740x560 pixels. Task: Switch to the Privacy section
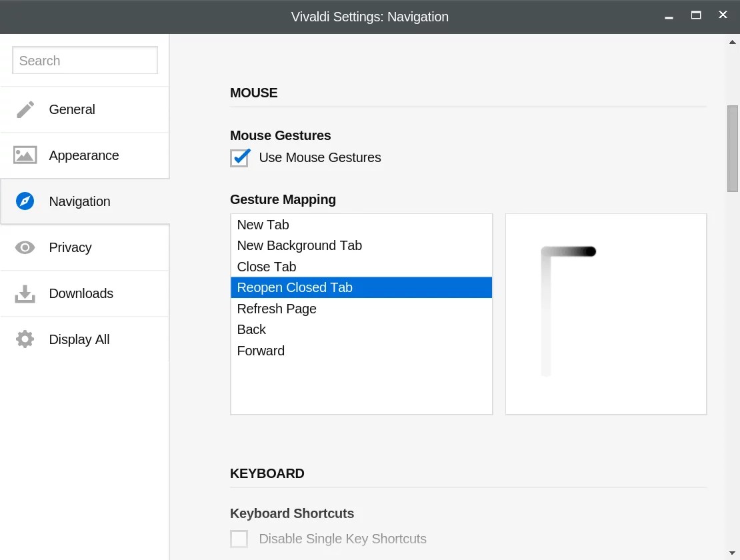(70, 247)
